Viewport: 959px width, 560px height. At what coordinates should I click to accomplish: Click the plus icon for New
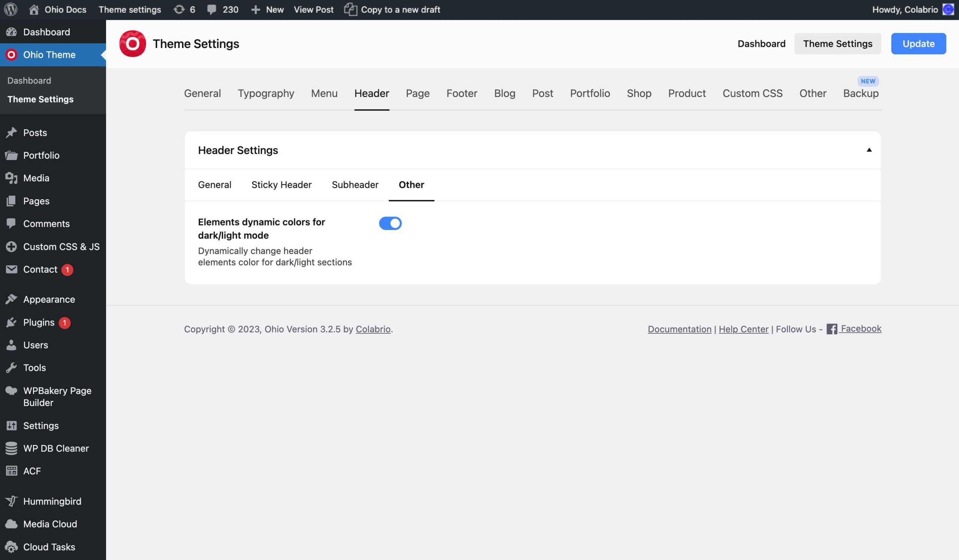coord(256,10)
